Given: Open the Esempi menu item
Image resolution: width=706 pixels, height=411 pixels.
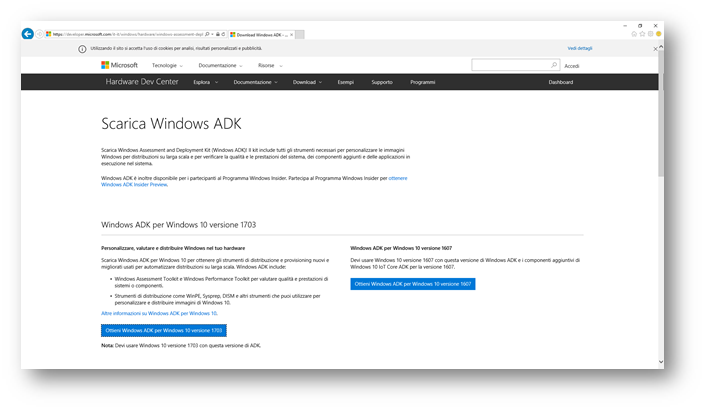Looking at the screenshot, I should point(346,82).
